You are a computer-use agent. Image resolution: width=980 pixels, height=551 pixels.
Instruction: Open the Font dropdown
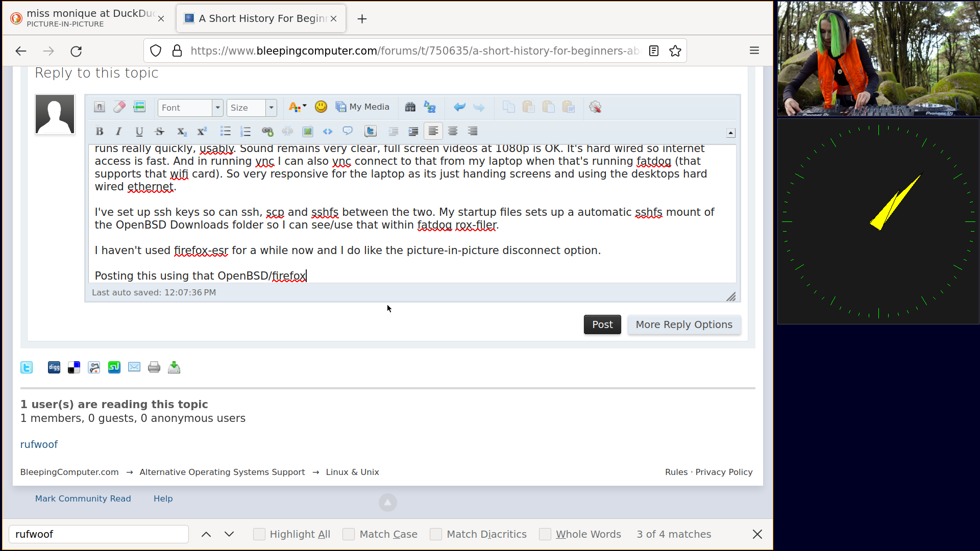[190, 108]
